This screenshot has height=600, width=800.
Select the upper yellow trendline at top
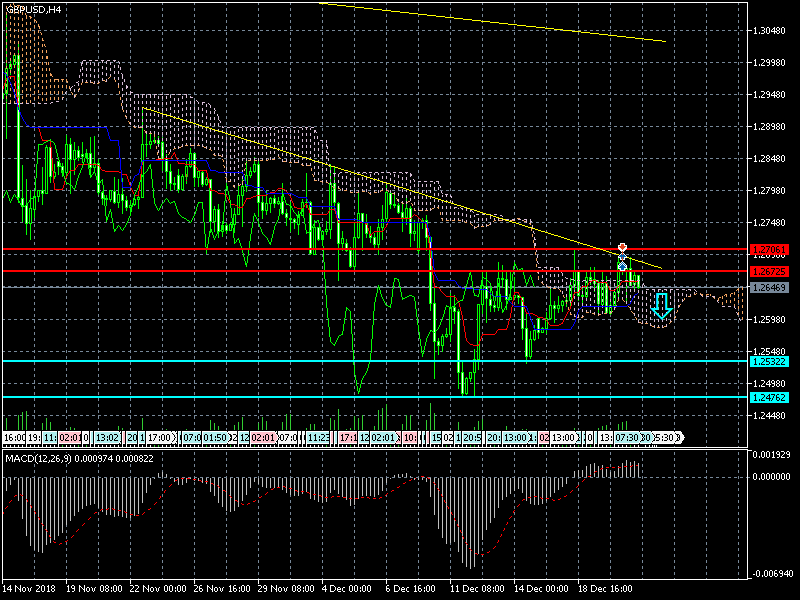click(x=490, y=22)
